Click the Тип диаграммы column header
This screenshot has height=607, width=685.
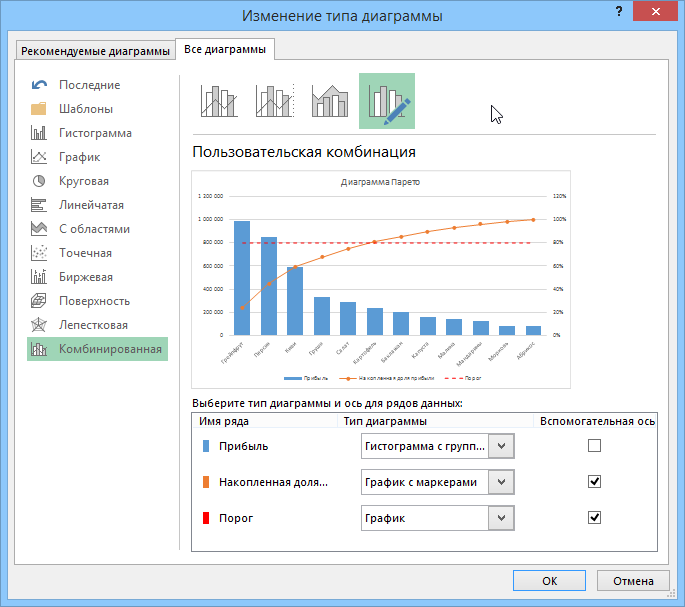(x=385, y=421)
